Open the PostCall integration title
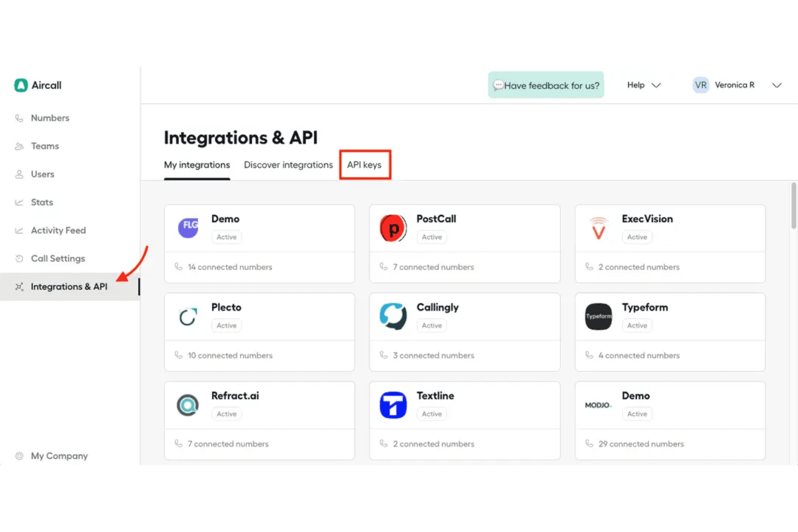The width and height of the screenshot is (798, 532). (x=436, y=219)
